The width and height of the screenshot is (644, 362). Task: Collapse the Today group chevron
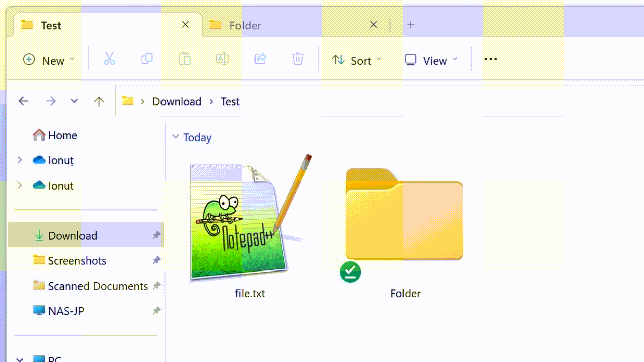point(176,137)
